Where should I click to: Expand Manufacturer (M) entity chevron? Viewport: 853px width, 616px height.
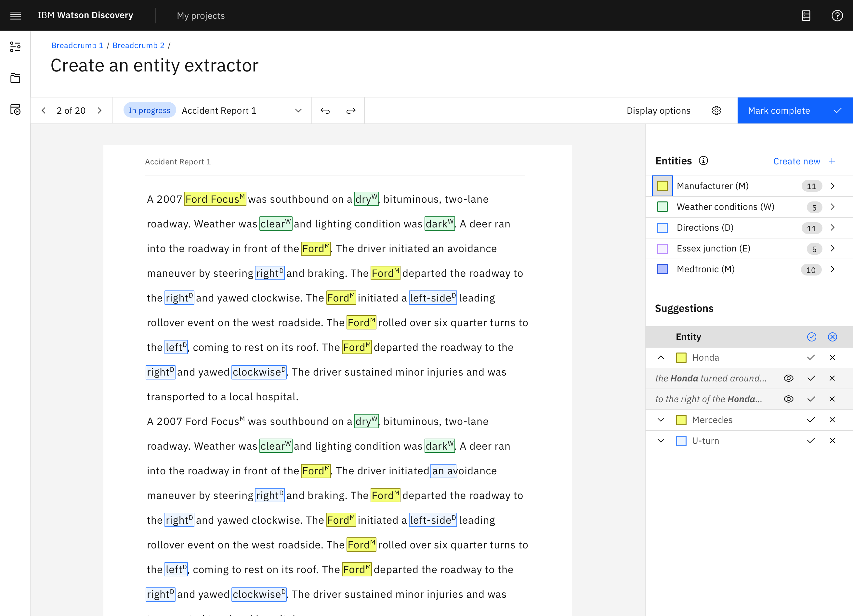[832, 186]
